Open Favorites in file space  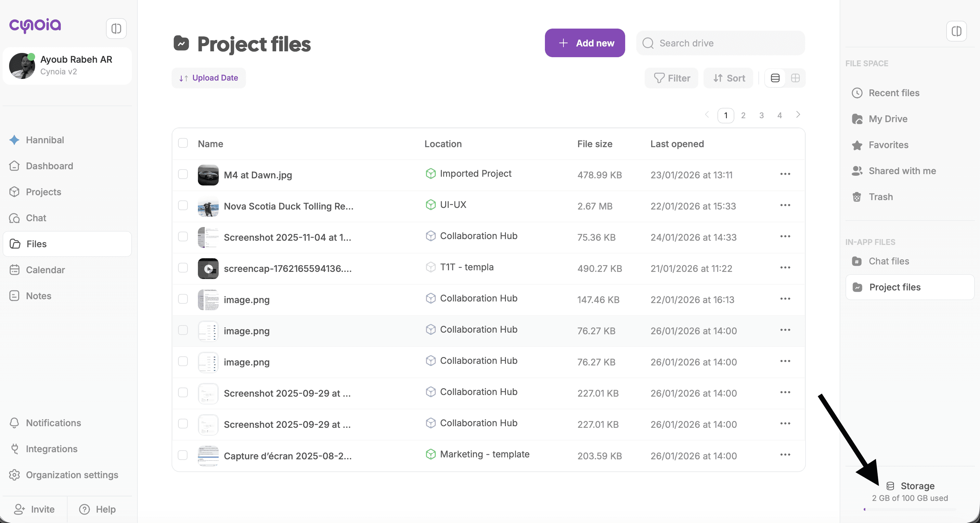pyautogui.click(x=888, y=145)
